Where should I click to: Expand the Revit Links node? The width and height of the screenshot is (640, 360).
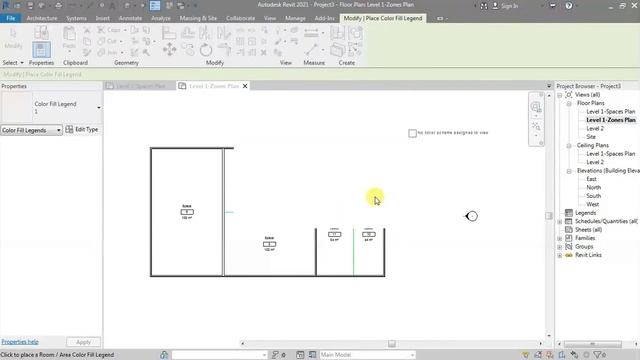(x=560, y=255)
